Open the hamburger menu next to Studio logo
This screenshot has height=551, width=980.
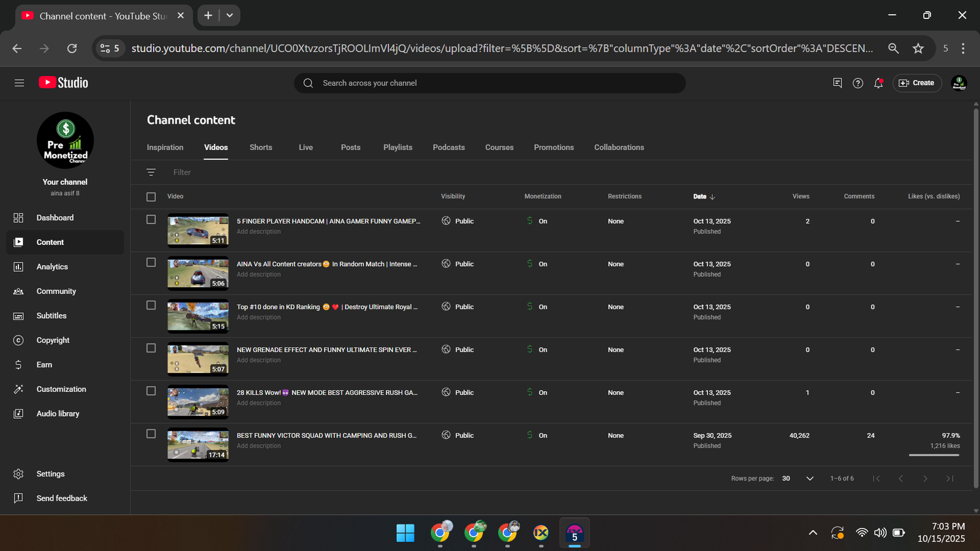pyautogui.click(x=20, y=83)
